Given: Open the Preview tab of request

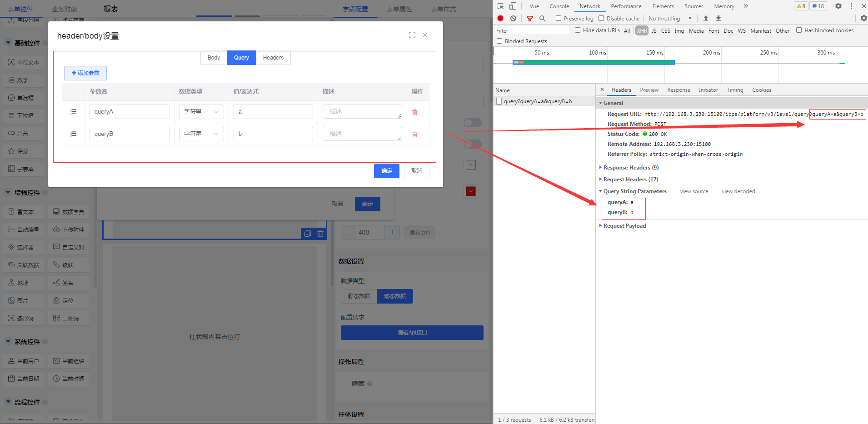Looking at the screenshot, I should tap(649, 90).
